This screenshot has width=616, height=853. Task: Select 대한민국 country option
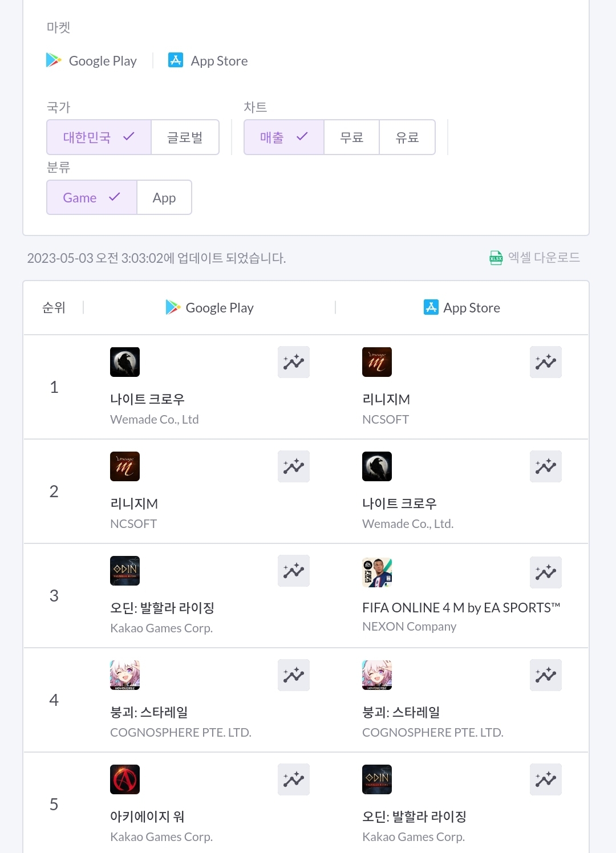click(x=99, y=137)
